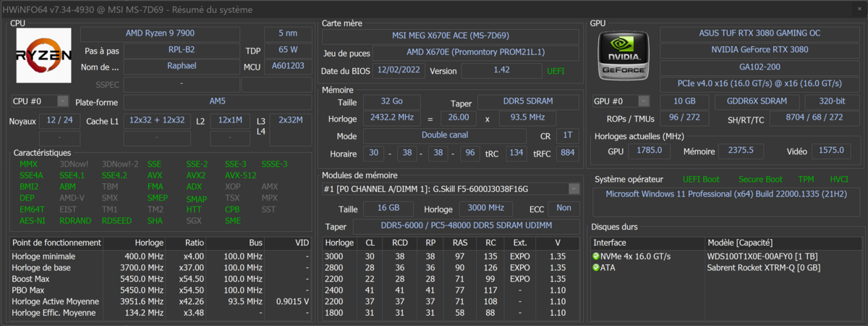
Task: Click the 2800 row in memory timing table
Action: point(450,267)
